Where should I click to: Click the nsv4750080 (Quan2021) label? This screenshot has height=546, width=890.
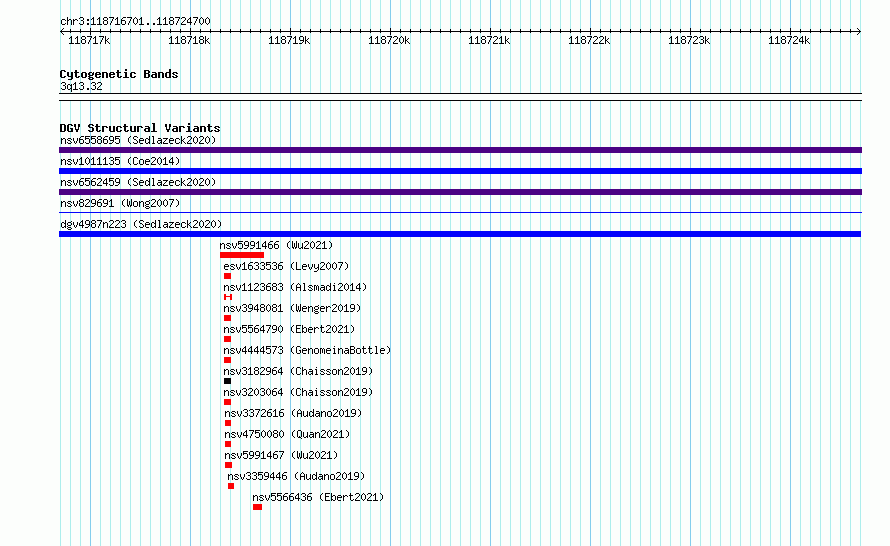287,434
